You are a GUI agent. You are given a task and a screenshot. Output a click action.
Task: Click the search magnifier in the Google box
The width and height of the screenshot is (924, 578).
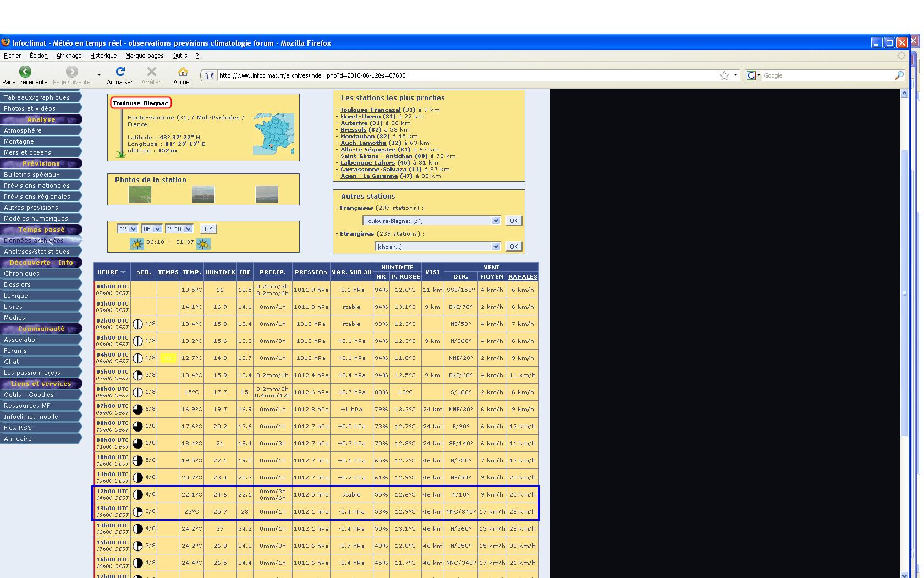tap(899, 75)
